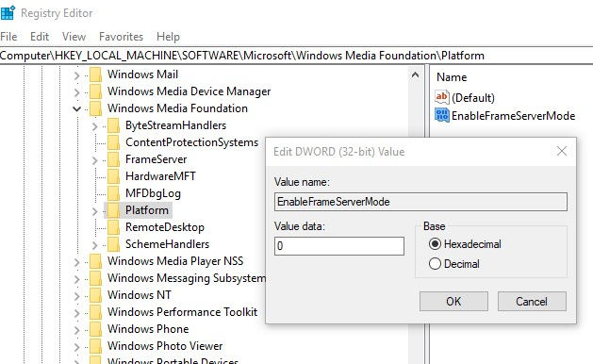The height and width of the screenshot is (364, 593).
Task: Open the Help menu
Action: coord(169,37)
